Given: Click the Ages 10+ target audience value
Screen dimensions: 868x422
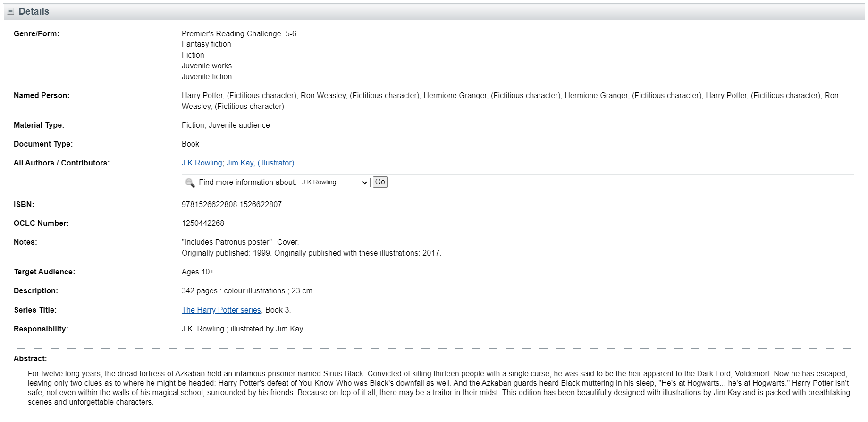Looking at the screenshot, I should click(x=199, y=272).
